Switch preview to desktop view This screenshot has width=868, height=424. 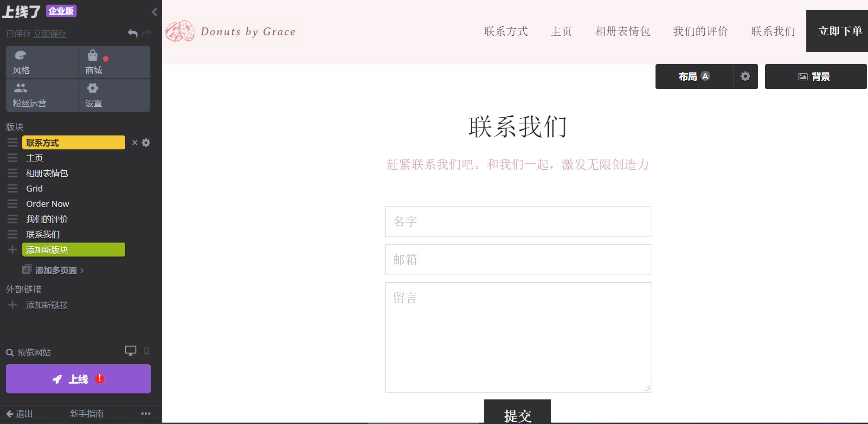pyautogui.click(x=130, y=351)
